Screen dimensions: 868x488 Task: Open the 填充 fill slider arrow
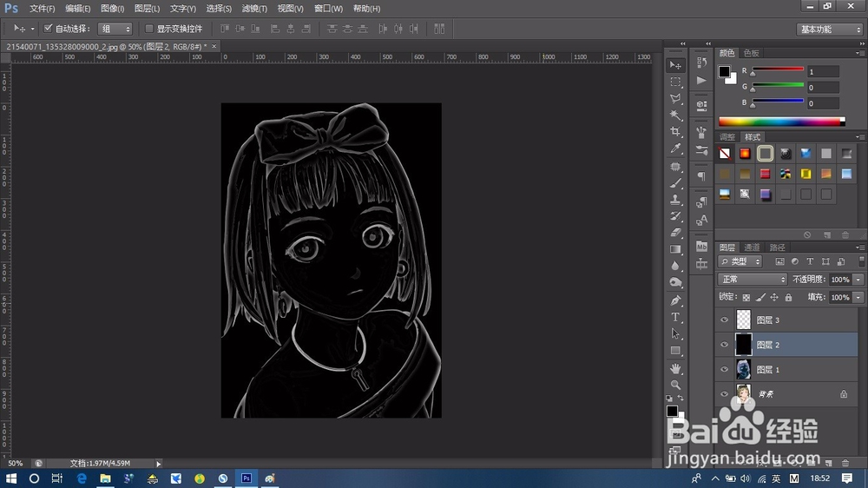pyautogui.click(x=858, y=298)
